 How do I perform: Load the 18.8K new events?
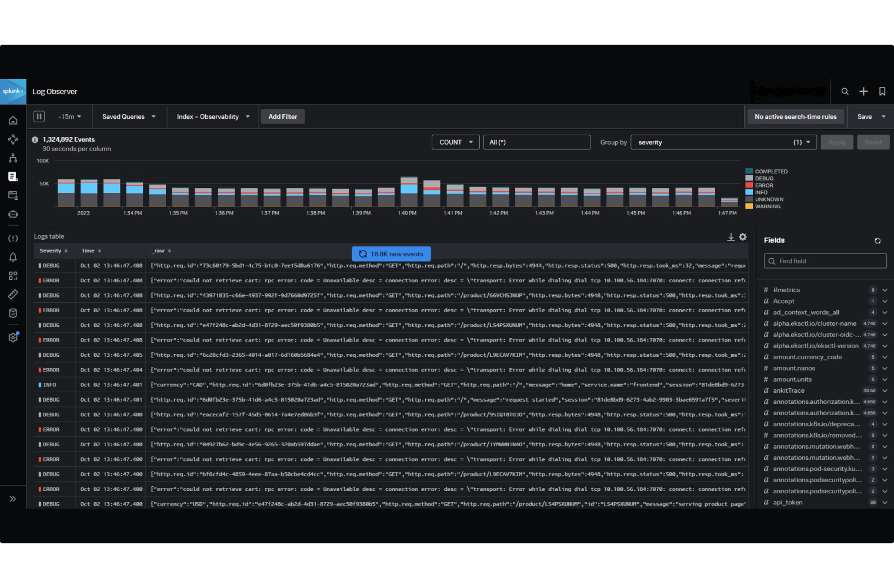point(391,253)
